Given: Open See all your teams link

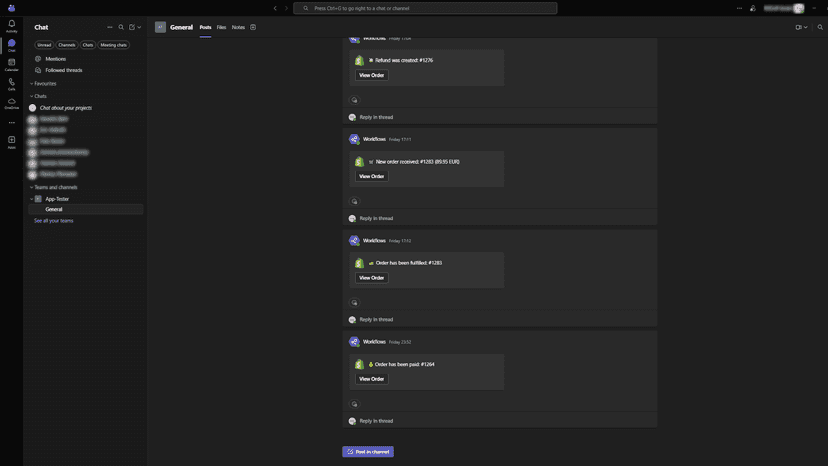Looking at the screenshot, I should click(54, 221).
